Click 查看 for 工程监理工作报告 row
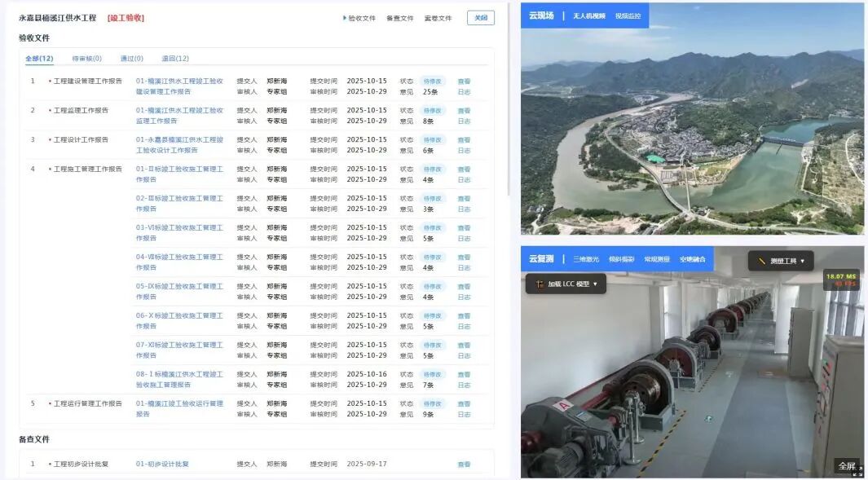This screenshot has height=480, width=868. pos(464,111)
